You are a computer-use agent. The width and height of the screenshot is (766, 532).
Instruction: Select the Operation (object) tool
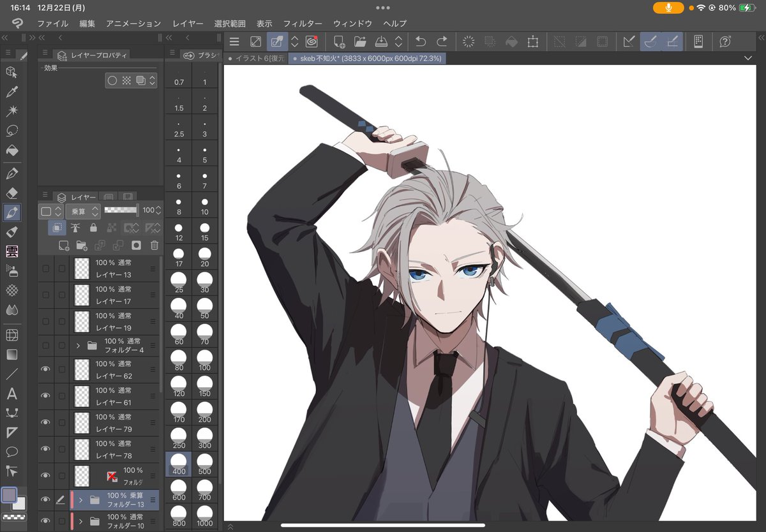(11, 71)
